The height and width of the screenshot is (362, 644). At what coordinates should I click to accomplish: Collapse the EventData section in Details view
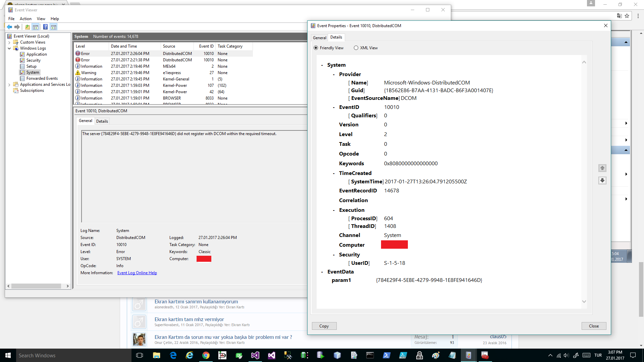click(322, 272)
